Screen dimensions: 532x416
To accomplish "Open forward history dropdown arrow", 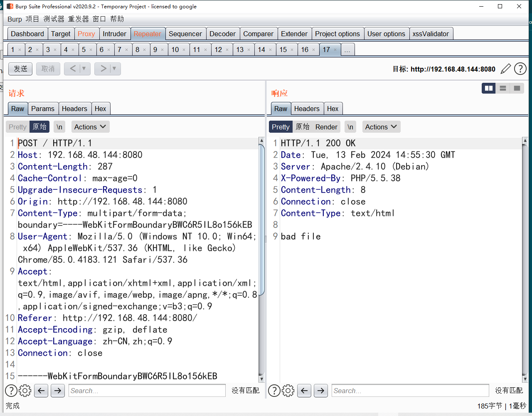I will pos(115,69).
